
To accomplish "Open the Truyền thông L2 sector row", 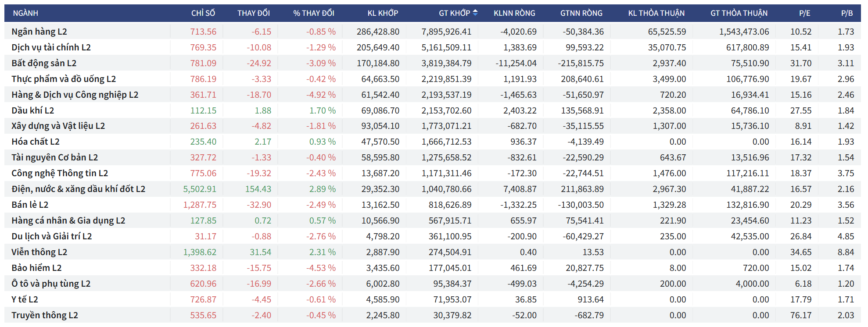I will coord(45,315).
